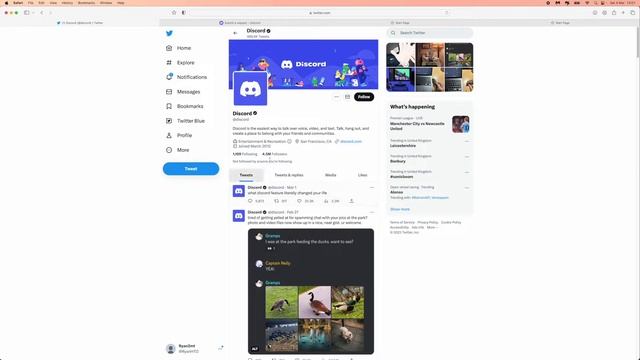Follow the Discord account
The height and width of the screenshot is (360, 640).
tap(364, 97)
